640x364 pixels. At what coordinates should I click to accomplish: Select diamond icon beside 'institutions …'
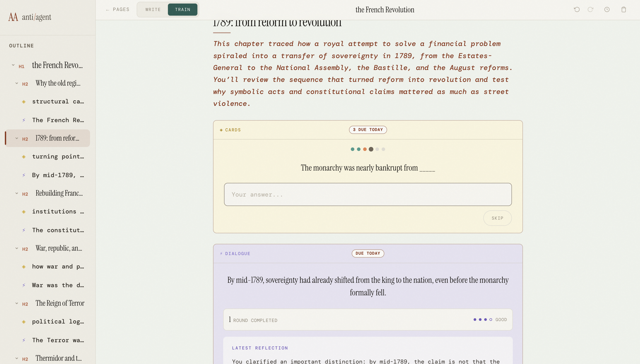coord(24,212)
